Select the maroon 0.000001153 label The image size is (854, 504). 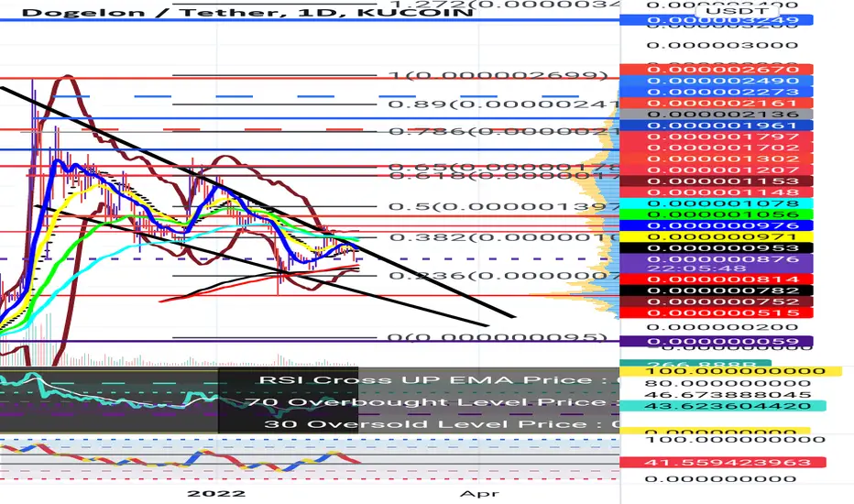point(717,181)
